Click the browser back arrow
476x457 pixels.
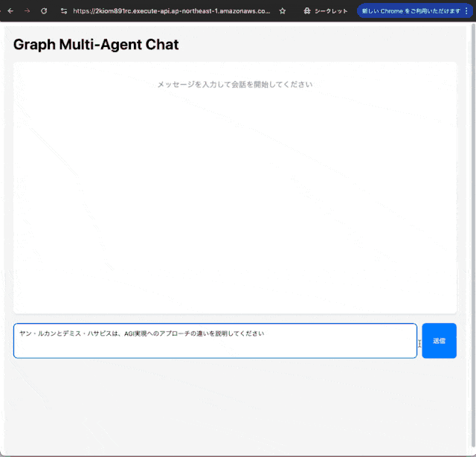(10, 11)
